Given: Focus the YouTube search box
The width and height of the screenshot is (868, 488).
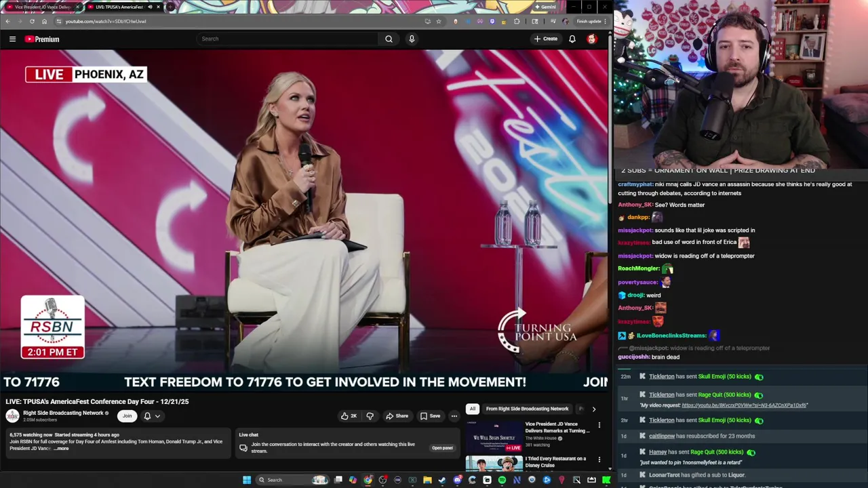Looking at the screenshot, I should point(288,39).
